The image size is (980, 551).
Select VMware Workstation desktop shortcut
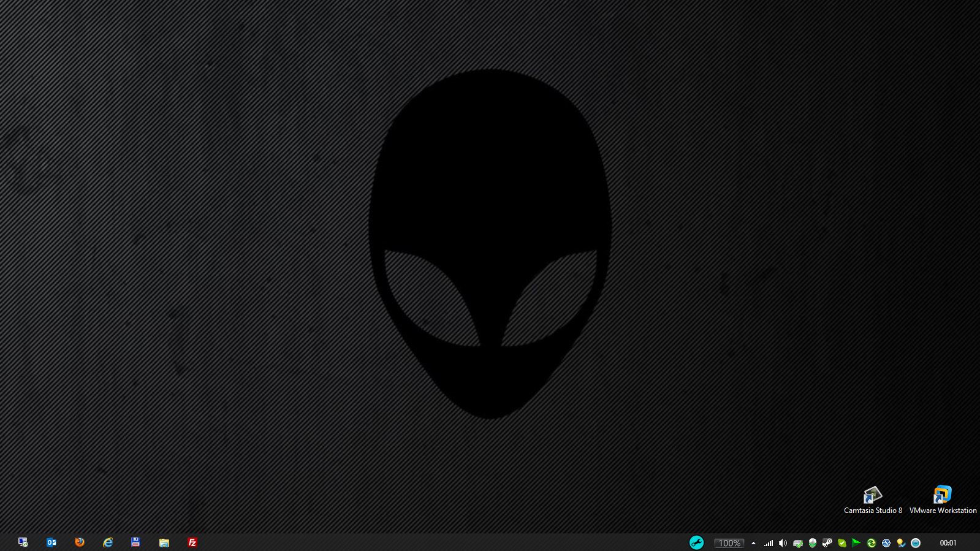coord(943,500)
